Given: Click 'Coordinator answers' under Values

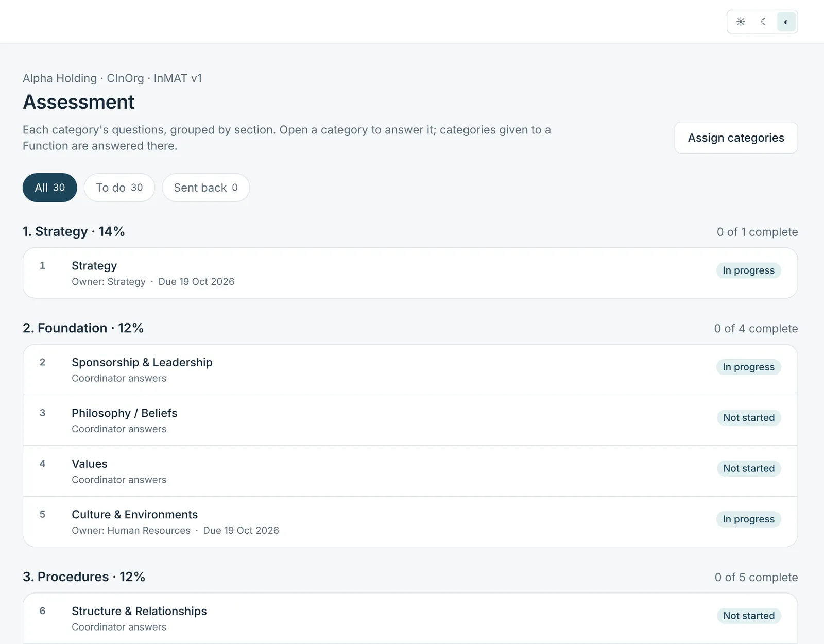Looking at the screenshot, I should tap(119, 480).
